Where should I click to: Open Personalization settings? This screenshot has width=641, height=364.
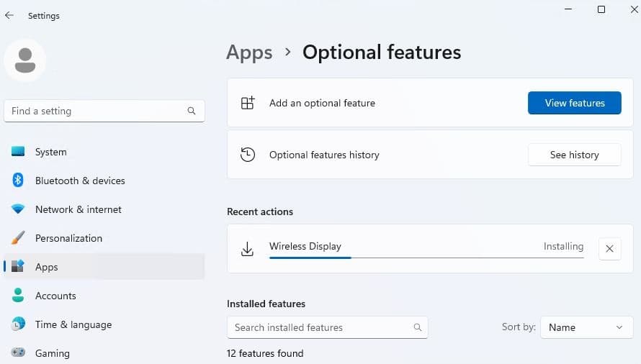[x=104, y=238]
